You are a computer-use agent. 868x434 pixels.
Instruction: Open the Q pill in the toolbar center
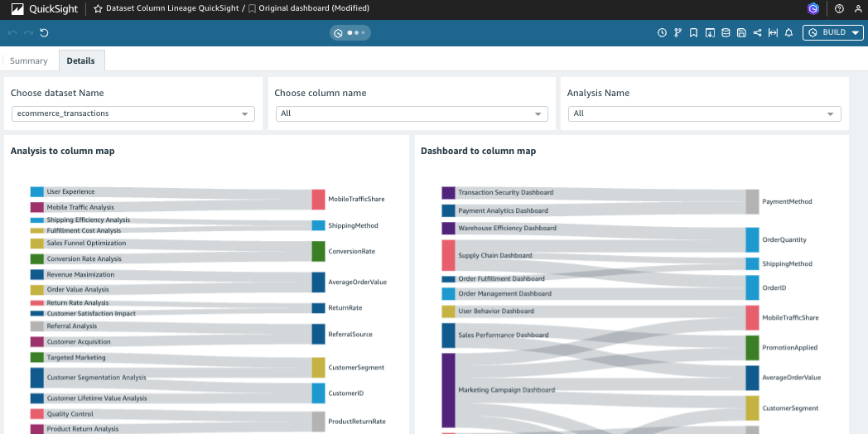(350, 32)
